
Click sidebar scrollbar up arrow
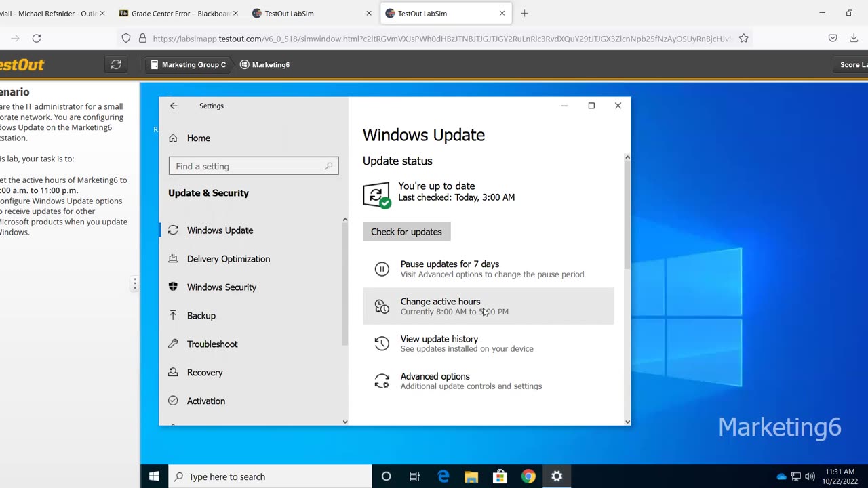click(344, 220)
